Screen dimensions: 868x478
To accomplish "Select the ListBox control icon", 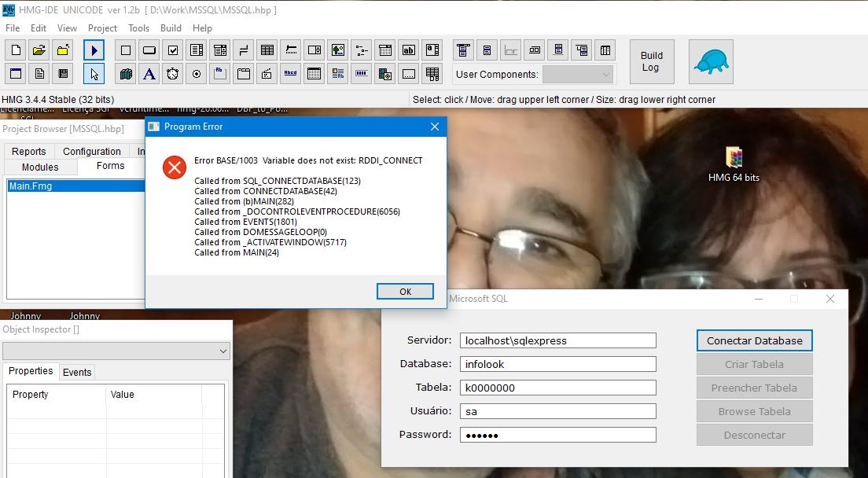I will point(196,50).
